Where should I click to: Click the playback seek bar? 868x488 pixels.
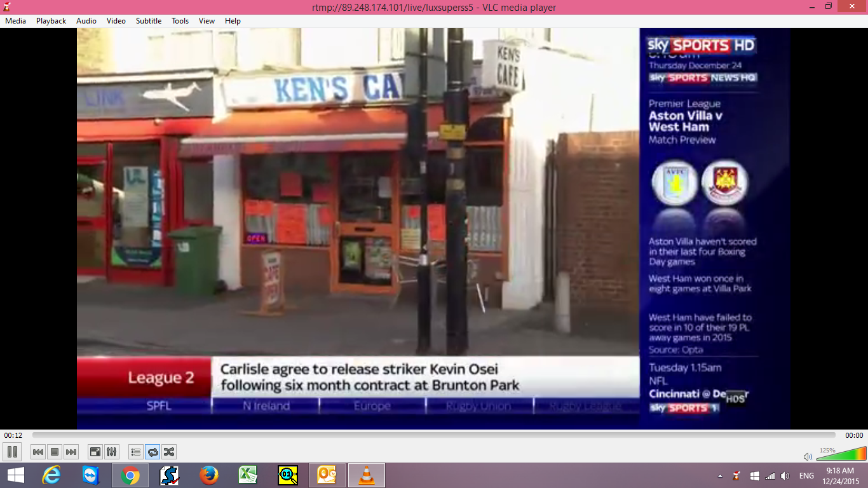(x=434, y=435)
